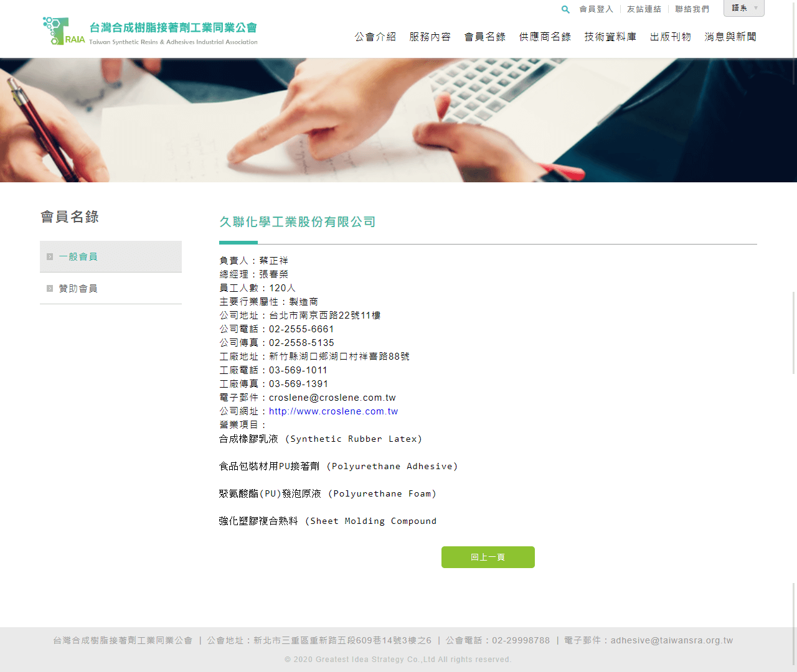Click the factory fax 03-569-1391
The image size is (797, 672).
pos(298,384)
